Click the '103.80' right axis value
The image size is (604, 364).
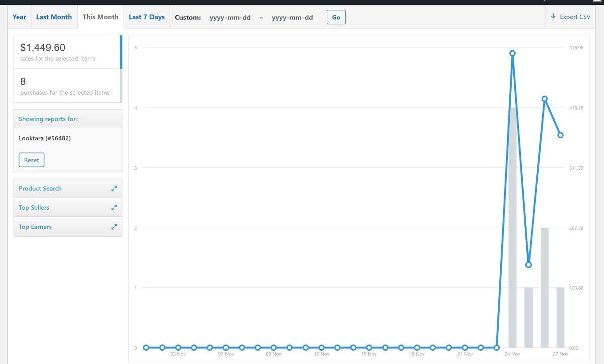coord(576,288)
